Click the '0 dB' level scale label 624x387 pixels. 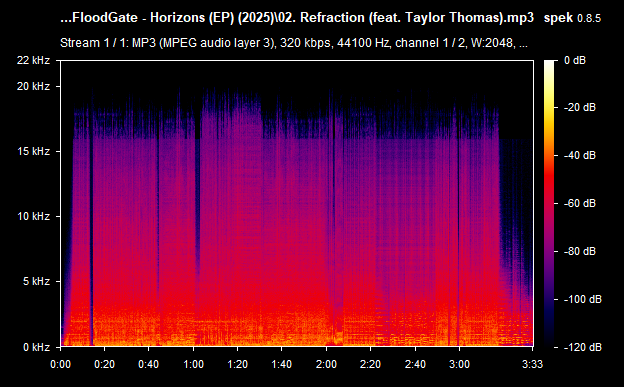tap(575, 60)
